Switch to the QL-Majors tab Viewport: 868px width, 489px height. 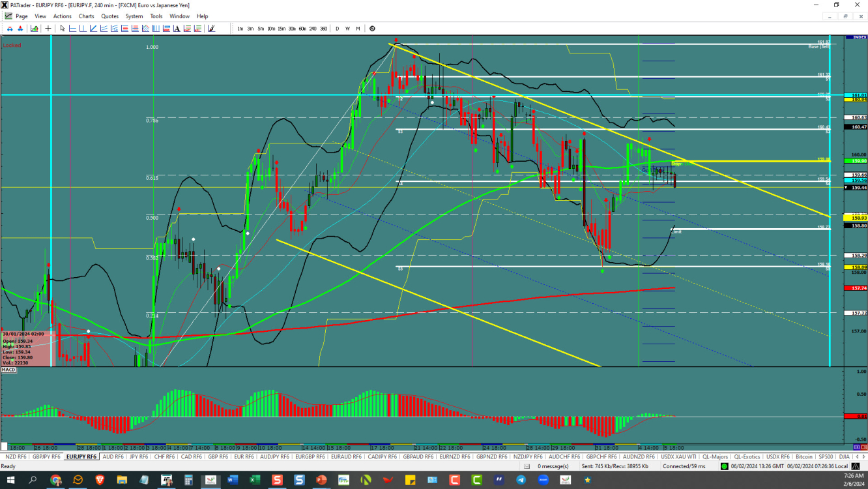coord(715,456)
